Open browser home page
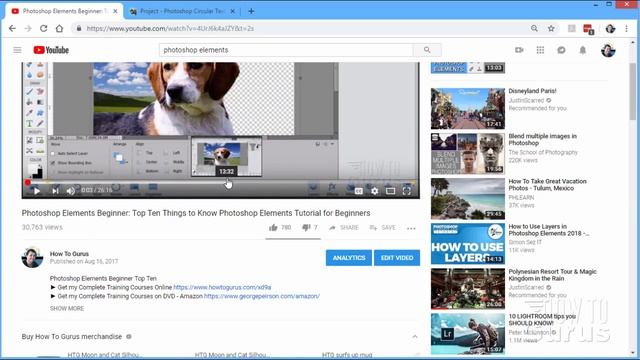This screenshot has height=360, width=640. [x=59, y=28]
